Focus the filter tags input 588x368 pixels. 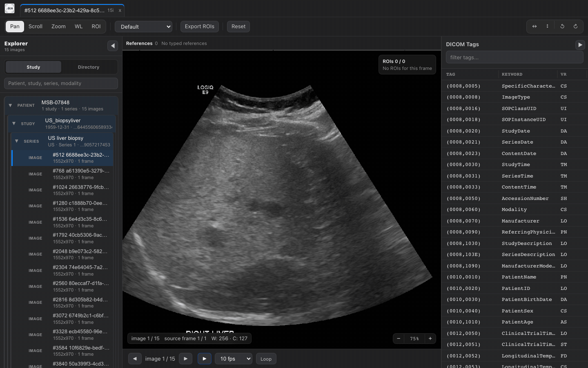514,58
